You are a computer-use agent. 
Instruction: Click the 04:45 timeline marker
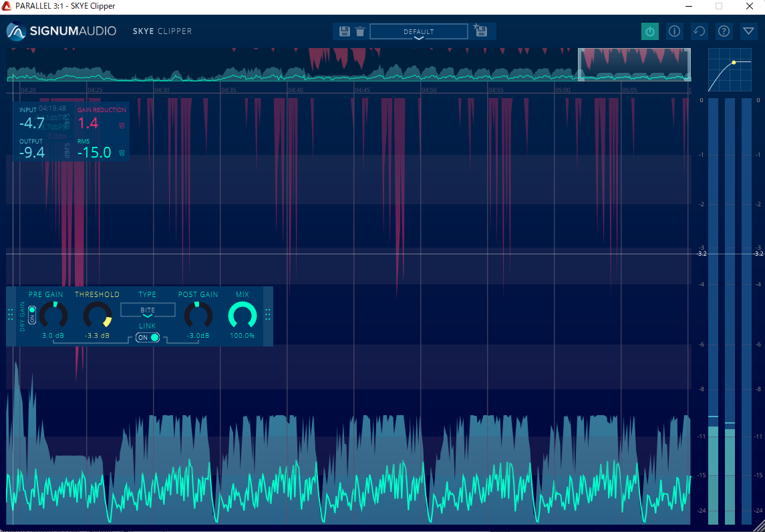(x=362, y=90)
